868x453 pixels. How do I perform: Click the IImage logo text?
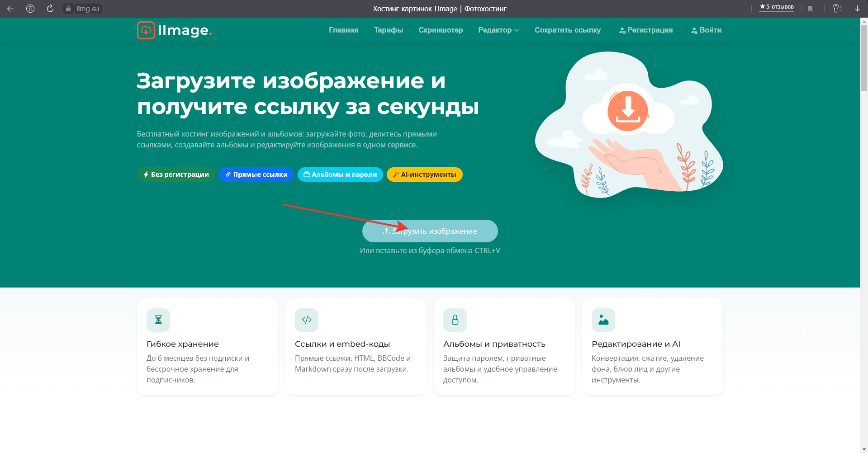(x=185, y=30)
